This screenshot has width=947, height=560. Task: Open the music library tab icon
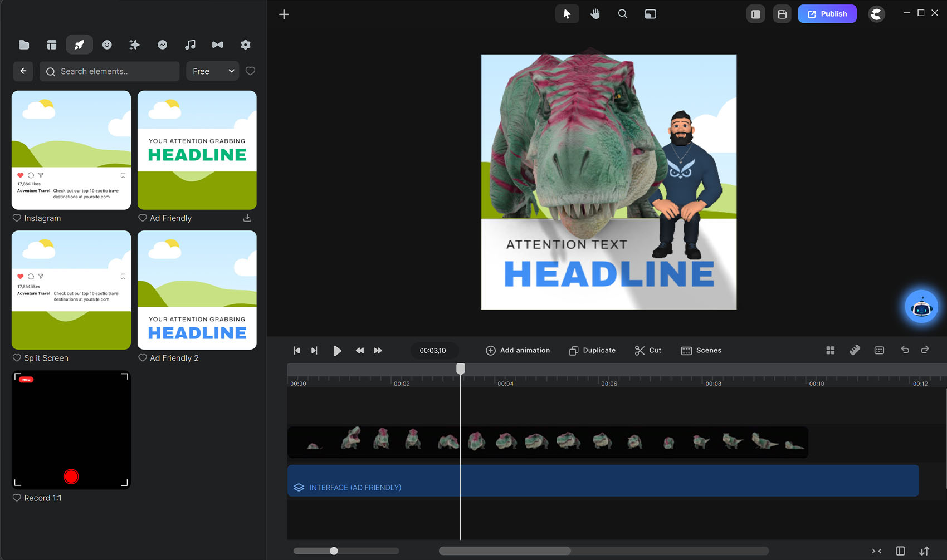pyautogui.click(x=190, y=45)
